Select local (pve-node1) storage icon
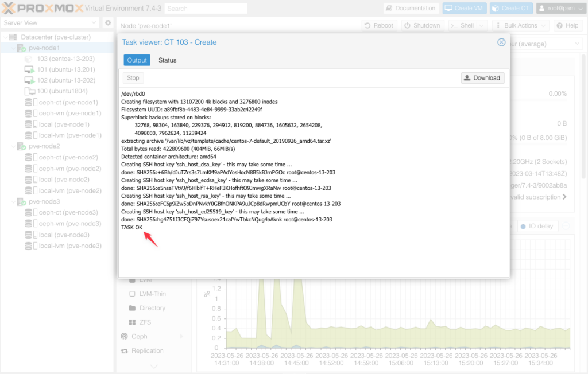This screenshot has width=588, height=374. [x=31, y=124]
